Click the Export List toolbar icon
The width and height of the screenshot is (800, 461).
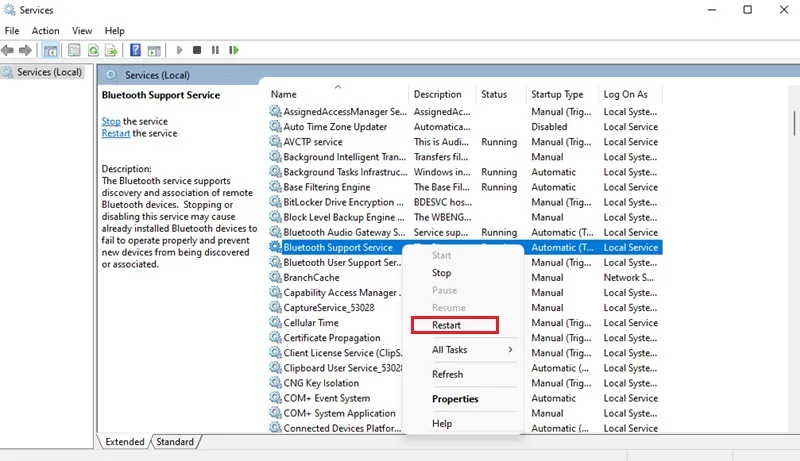tap(111, 50)
